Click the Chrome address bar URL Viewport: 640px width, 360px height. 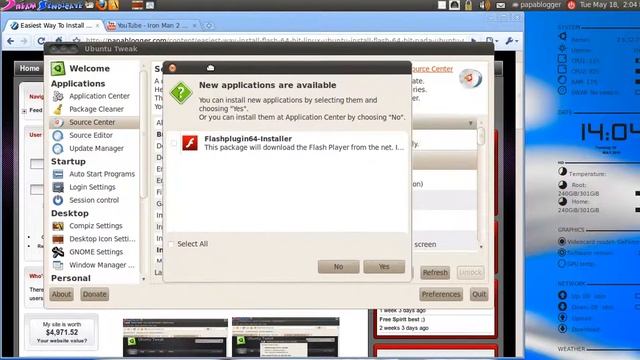click(274, 41)
